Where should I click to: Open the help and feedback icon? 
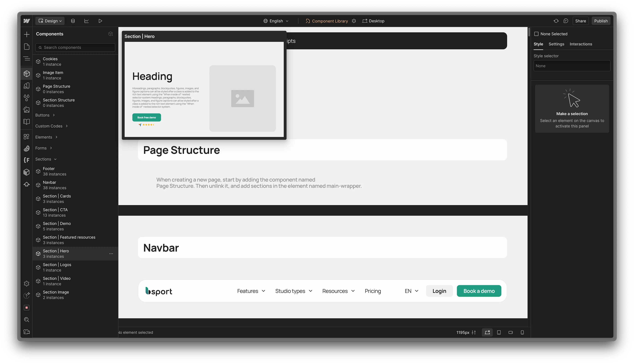point(27,296)
